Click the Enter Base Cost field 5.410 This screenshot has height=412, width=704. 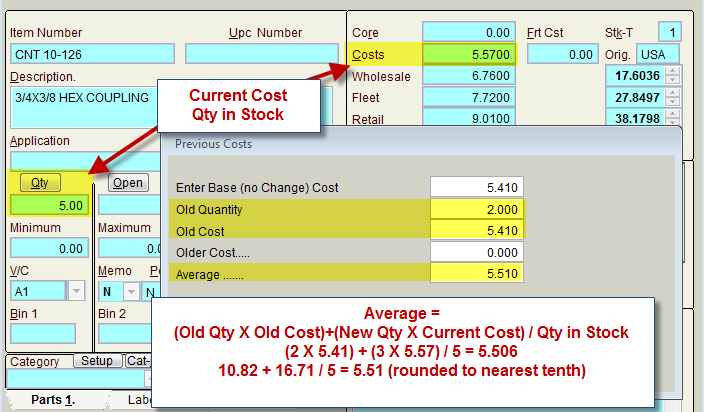[477, 187]
